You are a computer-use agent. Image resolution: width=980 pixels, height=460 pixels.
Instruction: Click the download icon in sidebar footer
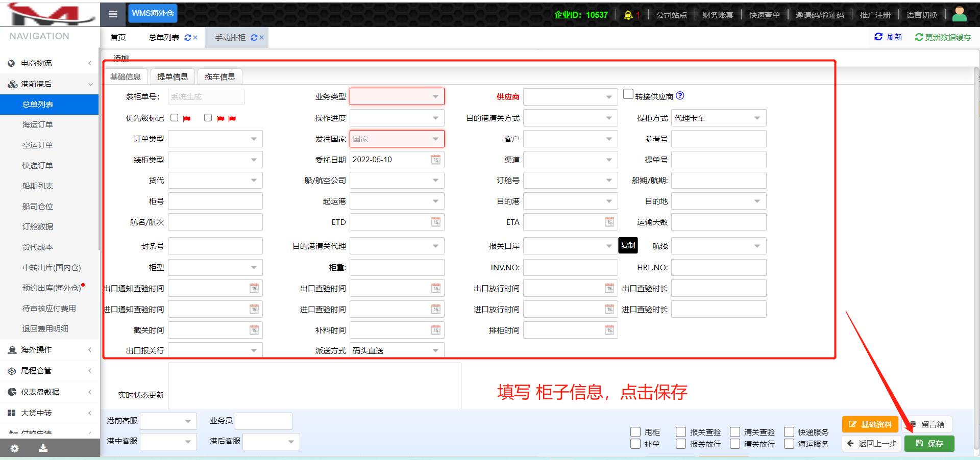coord(43,448)
